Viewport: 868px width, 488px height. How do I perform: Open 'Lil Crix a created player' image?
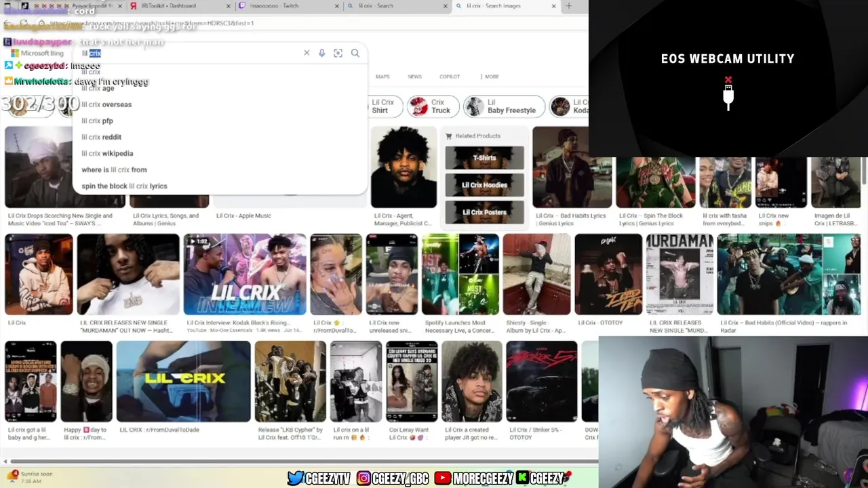[x=472, y=382]
